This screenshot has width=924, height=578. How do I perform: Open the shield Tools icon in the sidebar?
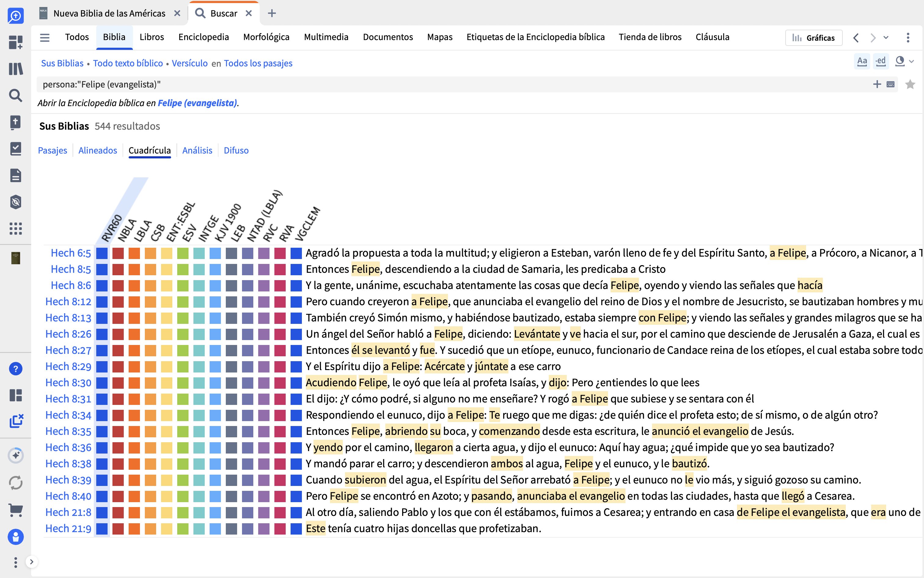point(16,202)
